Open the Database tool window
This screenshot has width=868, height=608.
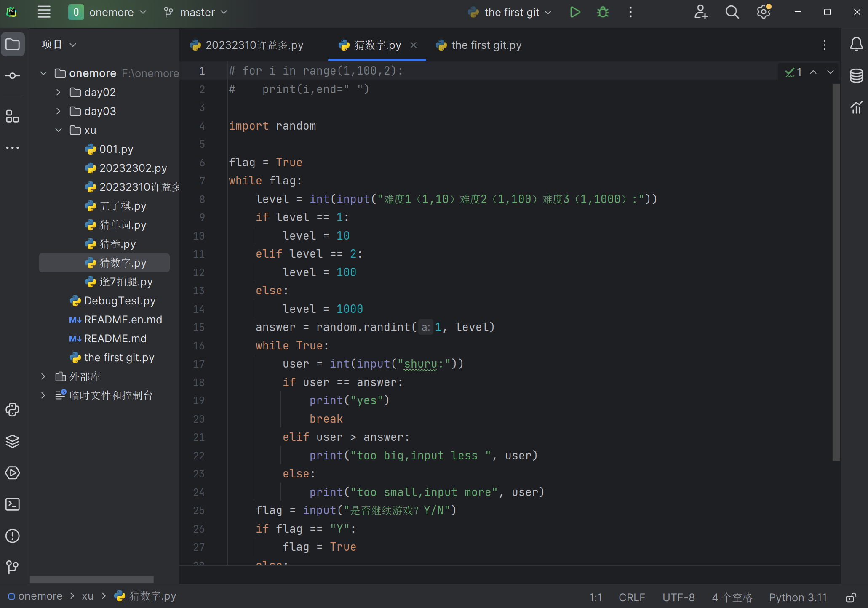click(856, 76)
